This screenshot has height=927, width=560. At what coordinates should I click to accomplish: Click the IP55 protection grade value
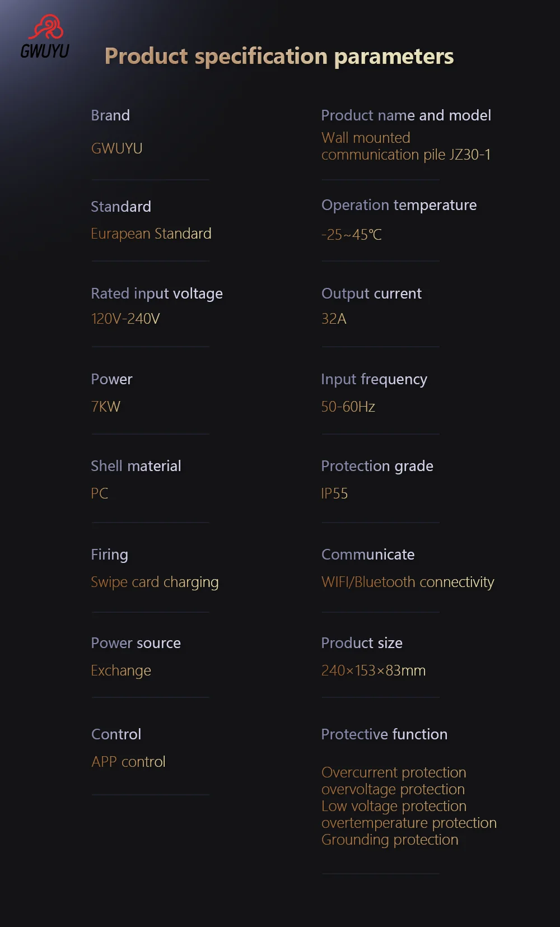[x=334, y=493]
